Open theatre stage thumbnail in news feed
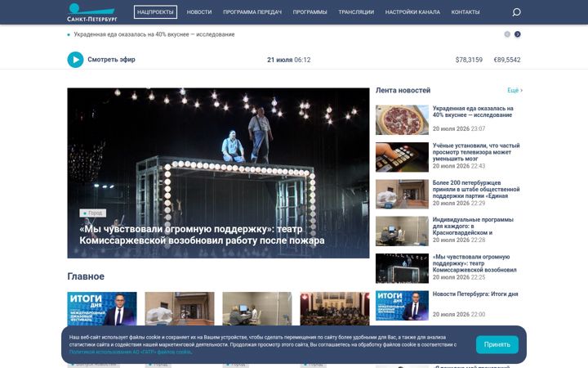This screenshot has width=588, height=368. [x=402, y=268]
